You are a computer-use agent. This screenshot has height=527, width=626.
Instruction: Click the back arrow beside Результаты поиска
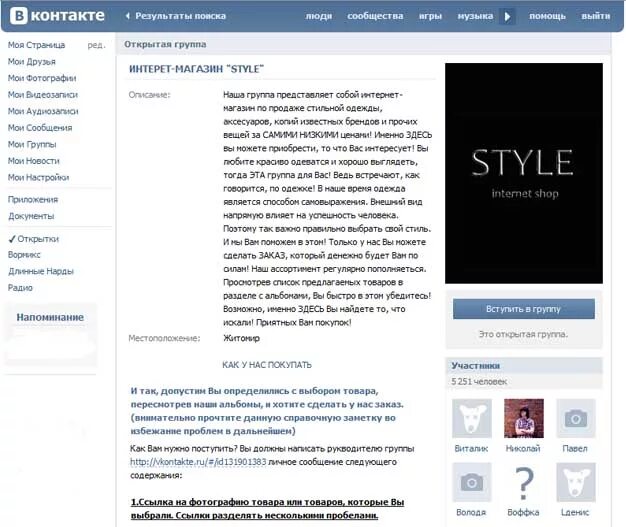click(127, 16)
